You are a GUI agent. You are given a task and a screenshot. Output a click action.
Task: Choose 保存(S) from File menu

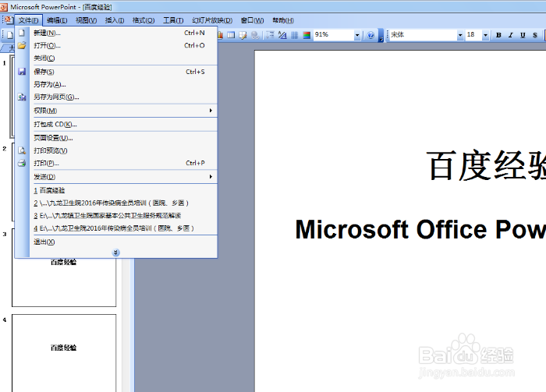(117, 72)
